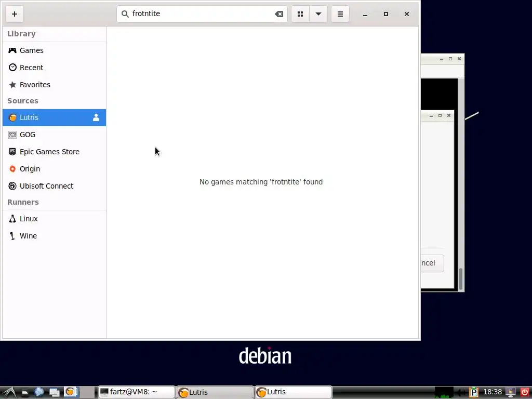Click the Lutris account user icon
This screenshot has width=532, height=399.
(x=96, y=117)
